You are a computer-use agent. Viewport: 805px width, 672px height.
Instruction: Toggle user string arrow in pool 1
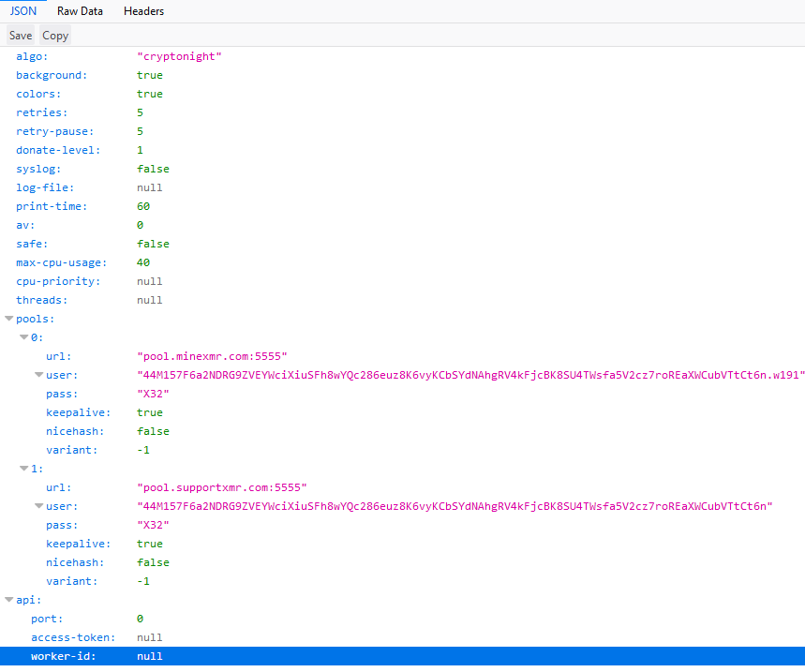click(38, 506)
